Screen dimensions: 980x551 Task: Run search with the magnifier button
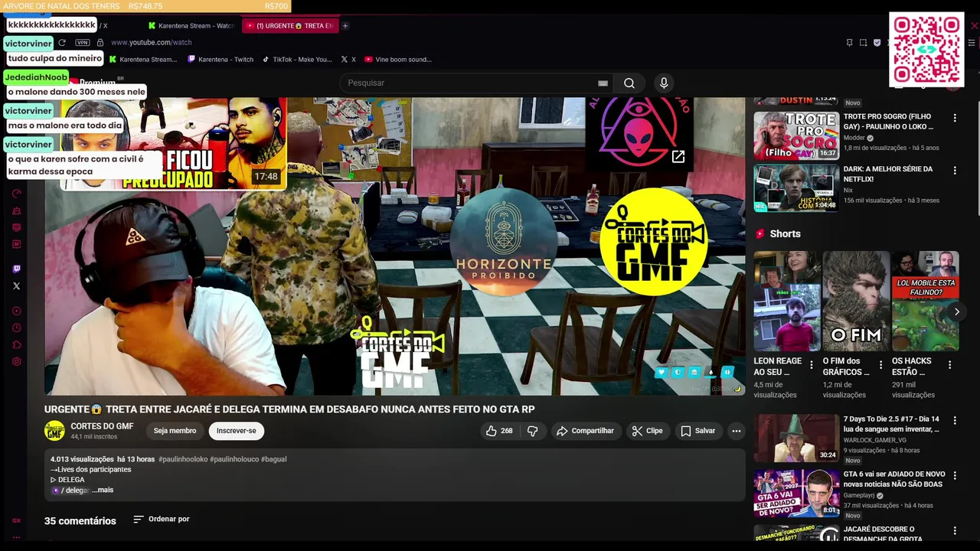click(629, 83)
